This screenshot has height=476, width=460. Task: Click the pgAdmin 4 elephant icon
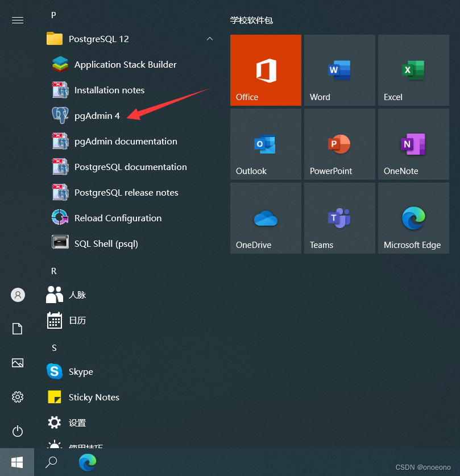point(60,115)
